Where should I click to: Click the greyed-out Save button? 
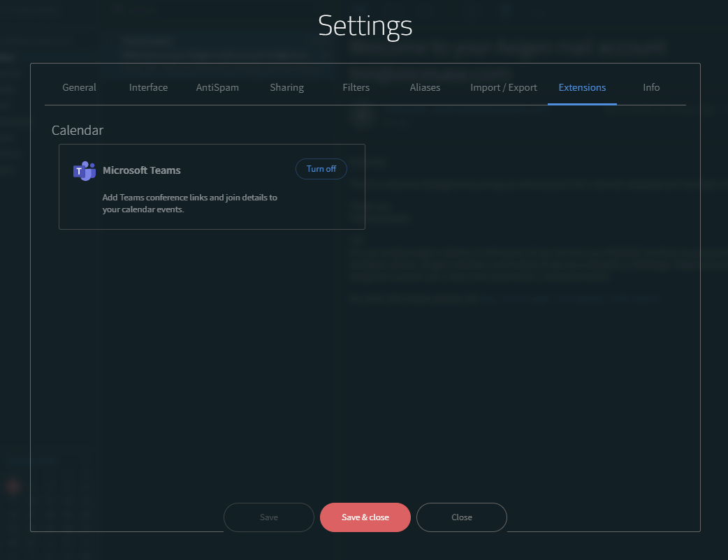[x=268, y=517]
